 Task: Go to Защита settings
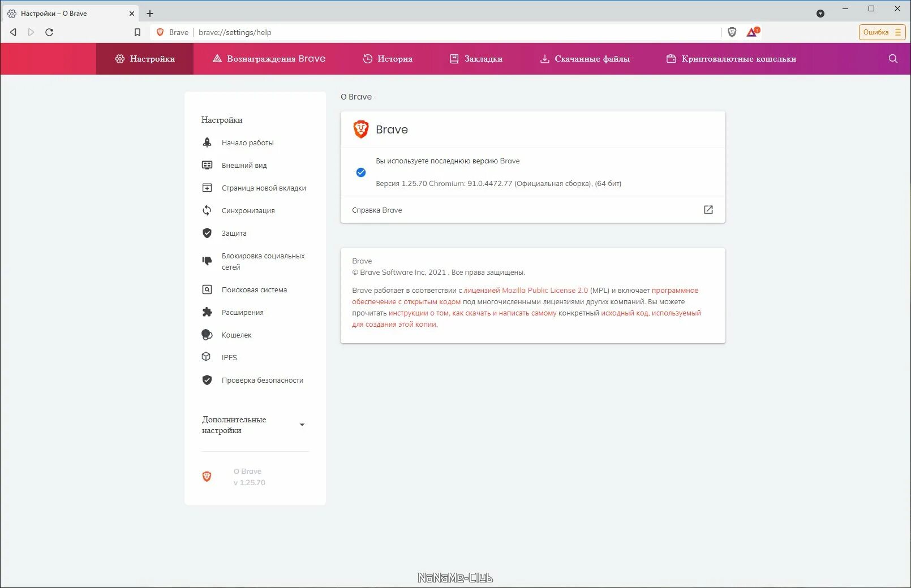(234, 234)
